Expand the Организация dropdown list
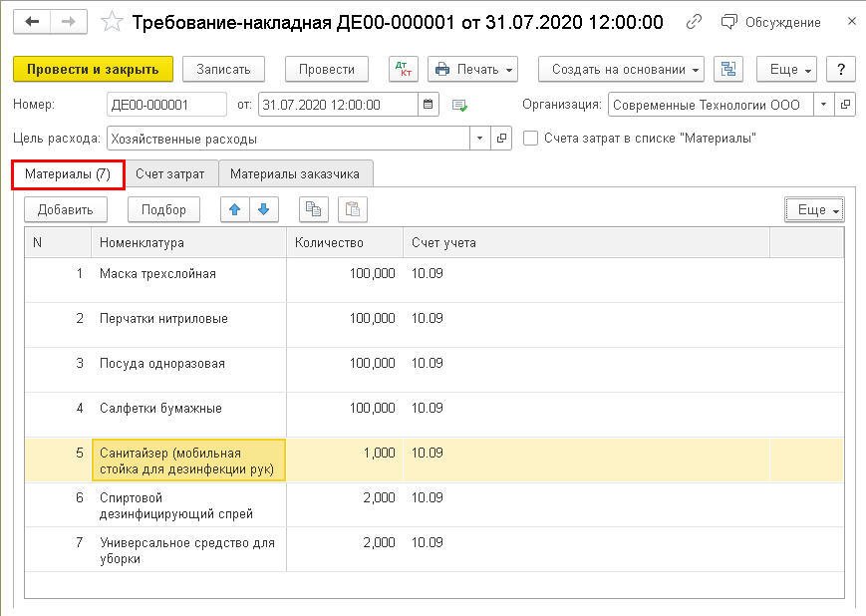Screen dimensions: 866x616 coord(823,105)
